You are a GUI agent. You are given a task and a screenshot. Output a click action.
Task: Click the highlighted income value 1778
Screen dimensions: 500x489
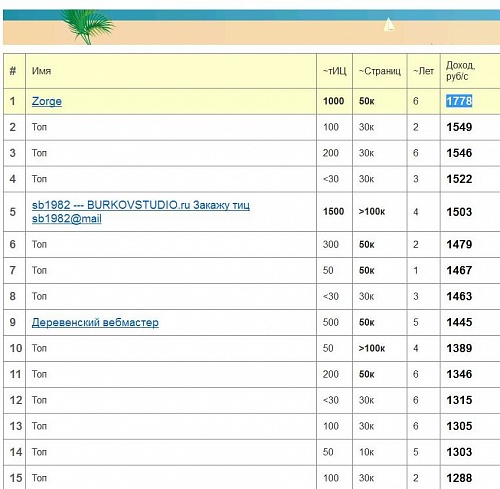pos(459,101)
